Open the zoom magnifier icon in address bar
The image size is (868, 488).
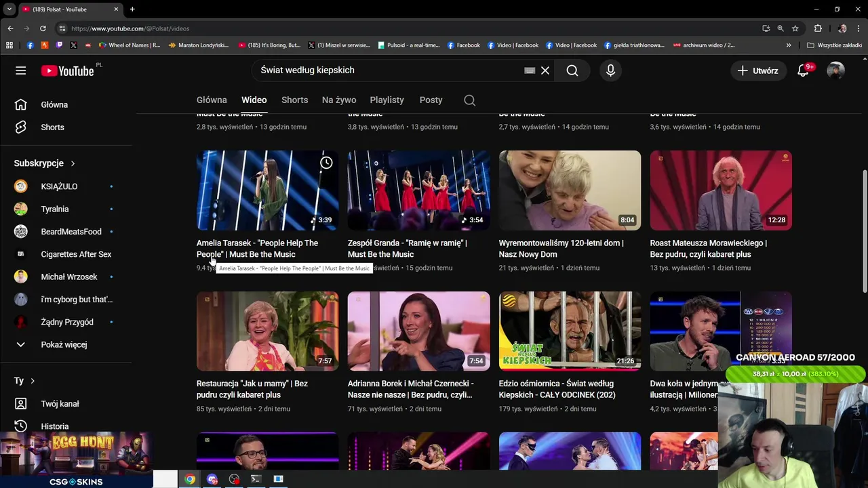tap(781, 28)
